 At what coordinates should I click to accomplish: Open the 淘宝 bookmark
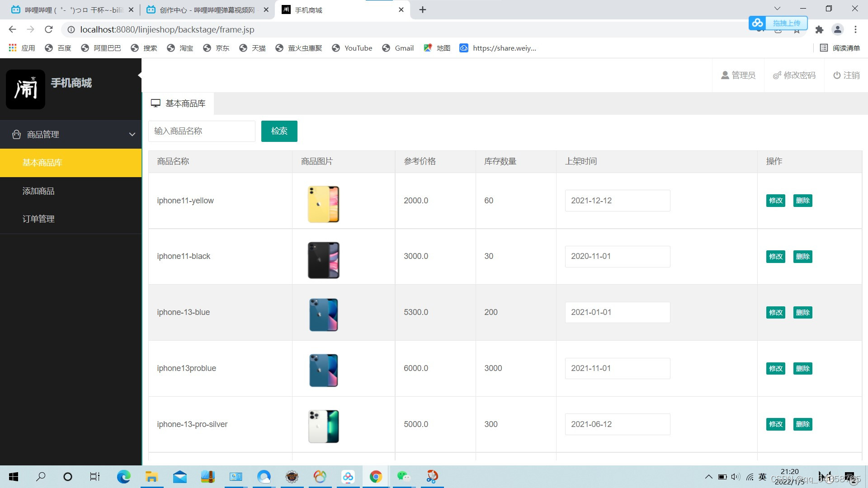180,48
